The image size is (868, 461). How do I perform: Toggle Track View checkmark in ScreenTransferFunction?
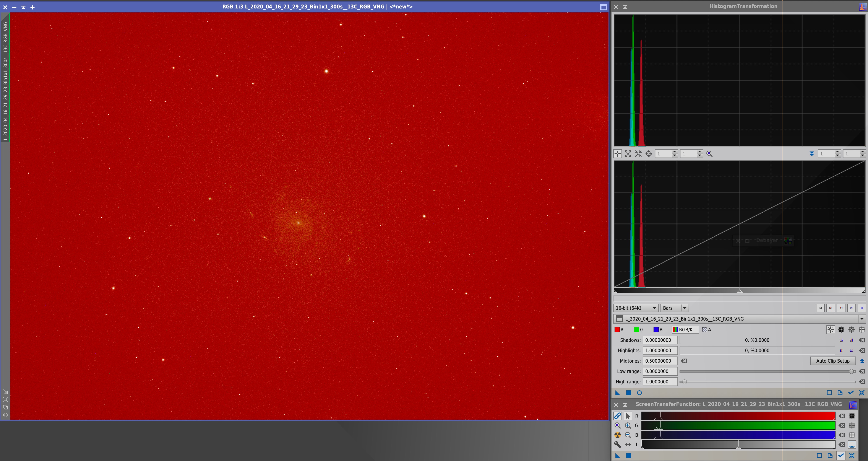[841, 456]
